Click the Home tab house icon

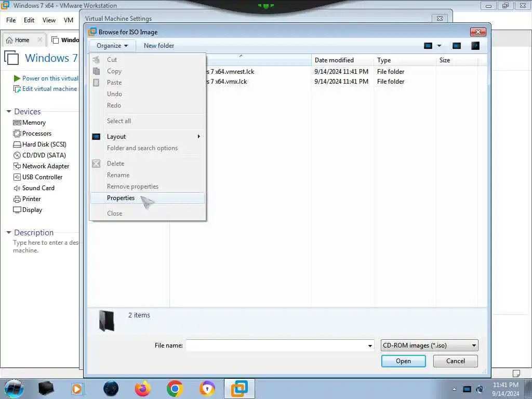pos(9,40)
